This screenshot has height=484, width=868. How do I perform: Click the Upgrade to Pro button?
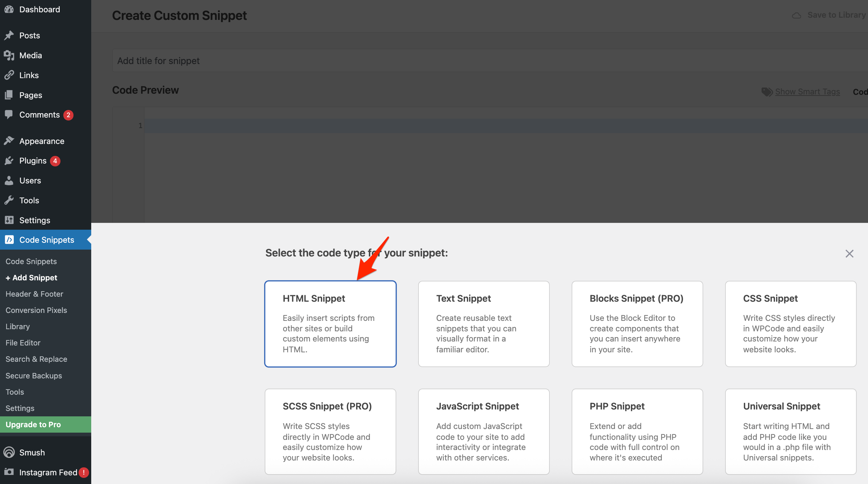pyautogui.click(x=33, y=424)
